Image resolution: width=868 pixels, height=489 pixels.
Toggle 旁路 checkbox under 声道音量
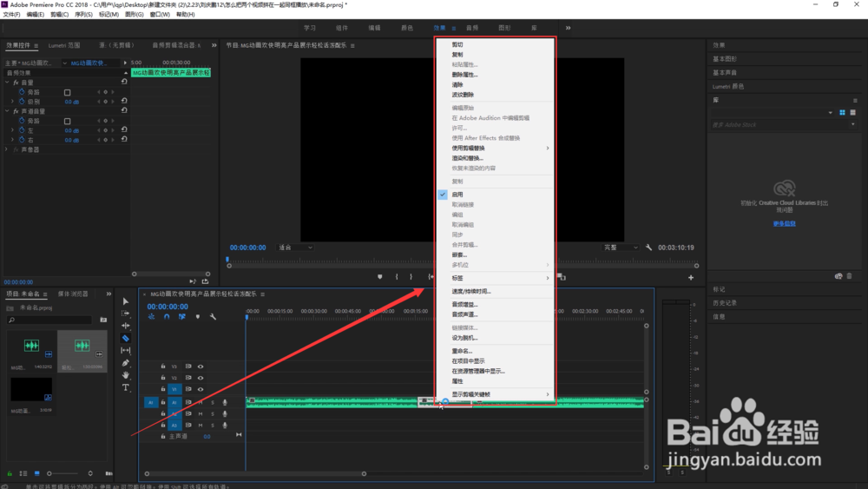coord(67,121)
